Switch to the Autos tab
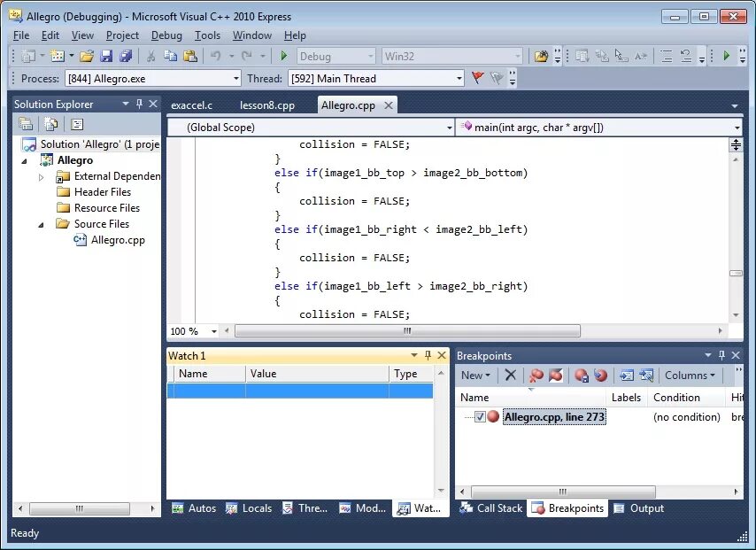The height and width of the screenshot is (550, 756). click(194, 508)
